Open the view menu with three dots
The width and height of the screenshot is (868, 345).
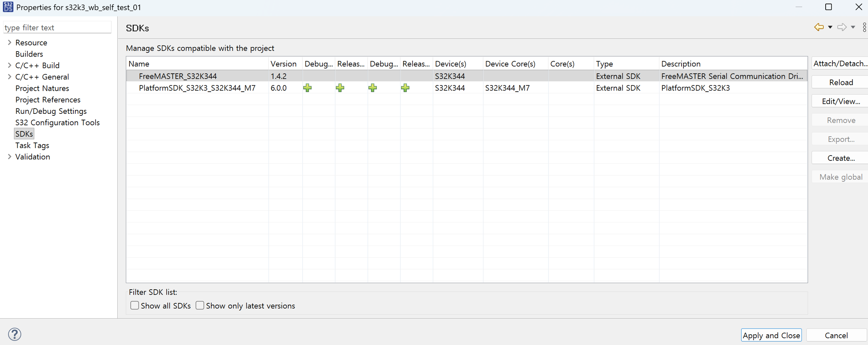click(x=865, y=27)
